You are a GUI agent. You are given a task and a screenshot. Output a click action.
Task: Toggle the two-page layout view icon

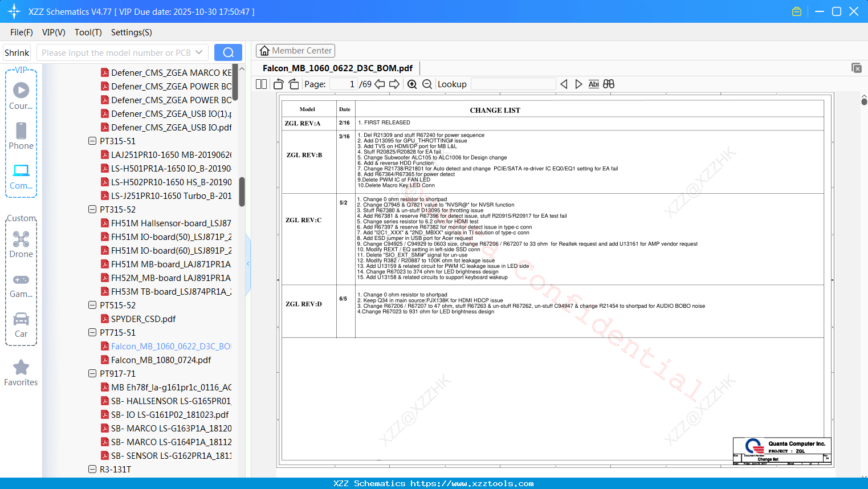point(262,84)
